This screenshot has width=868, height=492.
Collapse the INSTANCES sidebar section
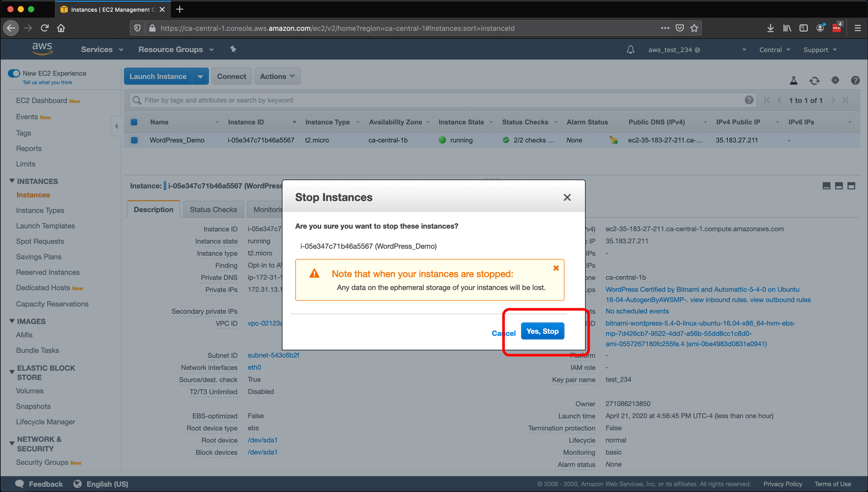click(x=12, y=181)
